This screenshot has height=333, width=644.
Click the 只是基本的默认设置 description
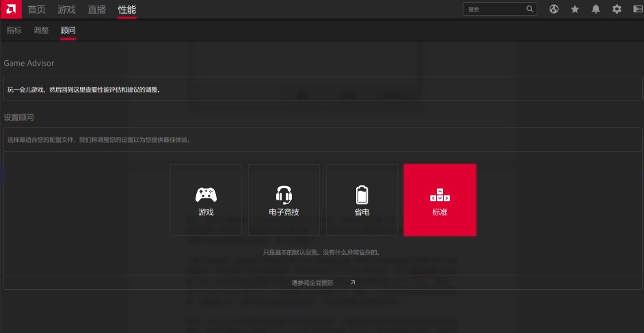pos(321,252)
